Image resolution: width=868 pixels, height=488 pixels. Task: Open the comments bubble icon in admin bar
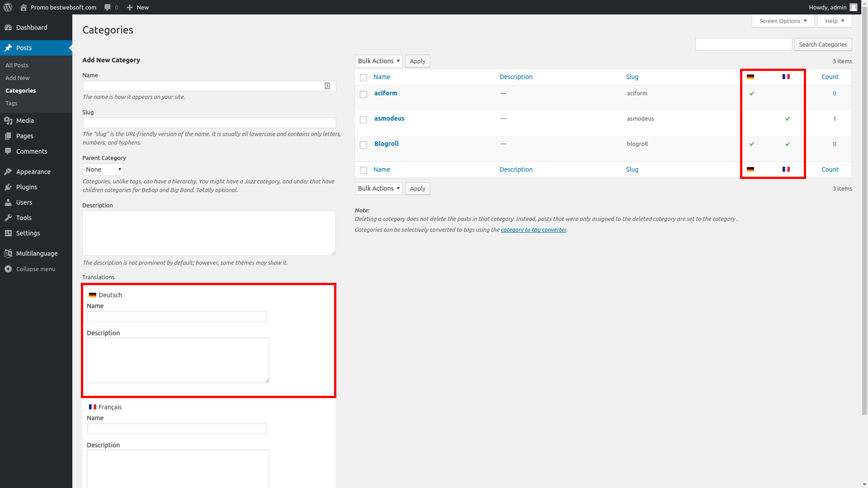[x=108, y=7]
